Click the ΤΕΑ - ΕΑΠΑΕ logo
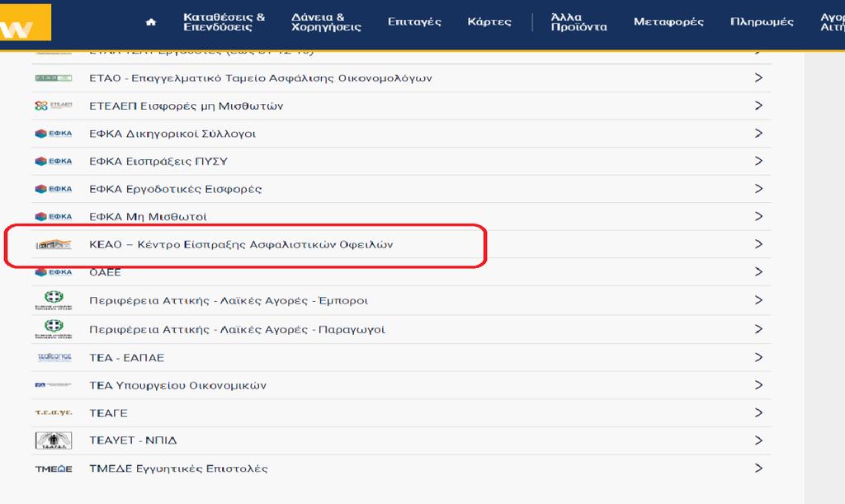845x504 pixels. [x=54, y=357]
